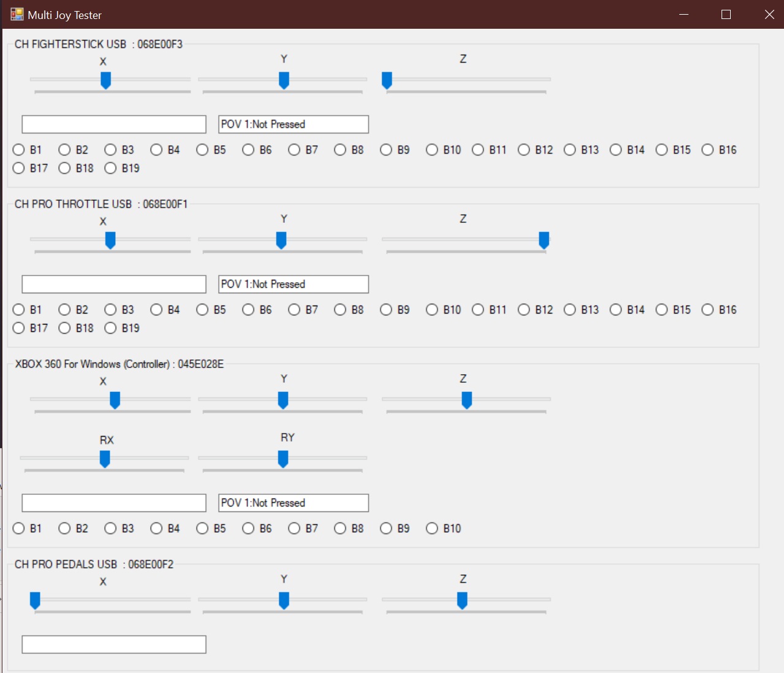This screenshot has width=784, height=673.
Task: Close the Multi Joy Tester window
Action: (x=769, y=14)
